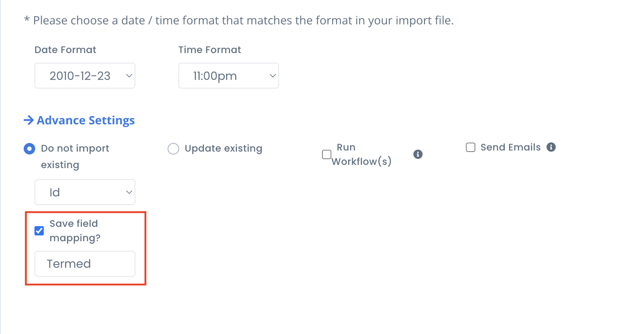Click the Save field mapping? label
Viewport: 644px width, 334px height.
(x=75, y=231)
